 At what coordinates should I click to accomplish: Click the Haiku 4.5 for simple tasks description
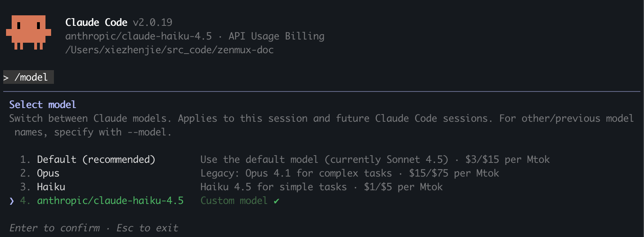(273, 187)
